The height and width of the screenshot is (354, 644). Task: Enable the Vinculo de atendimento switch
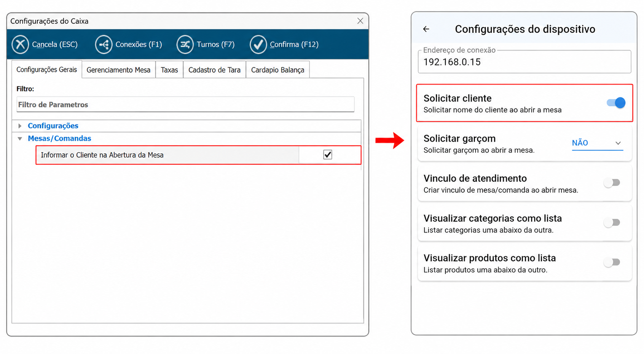point(612,183)
